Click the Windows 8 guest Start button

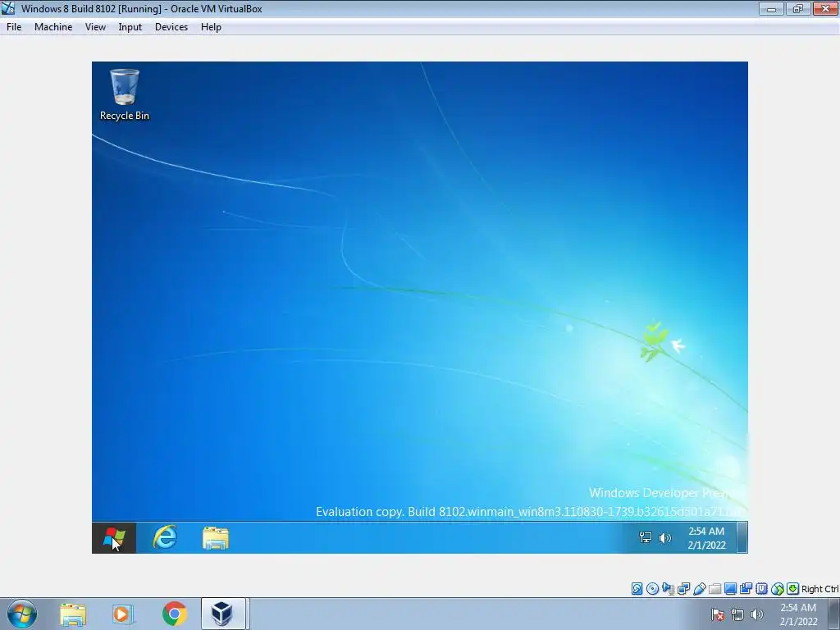point(114,538)
